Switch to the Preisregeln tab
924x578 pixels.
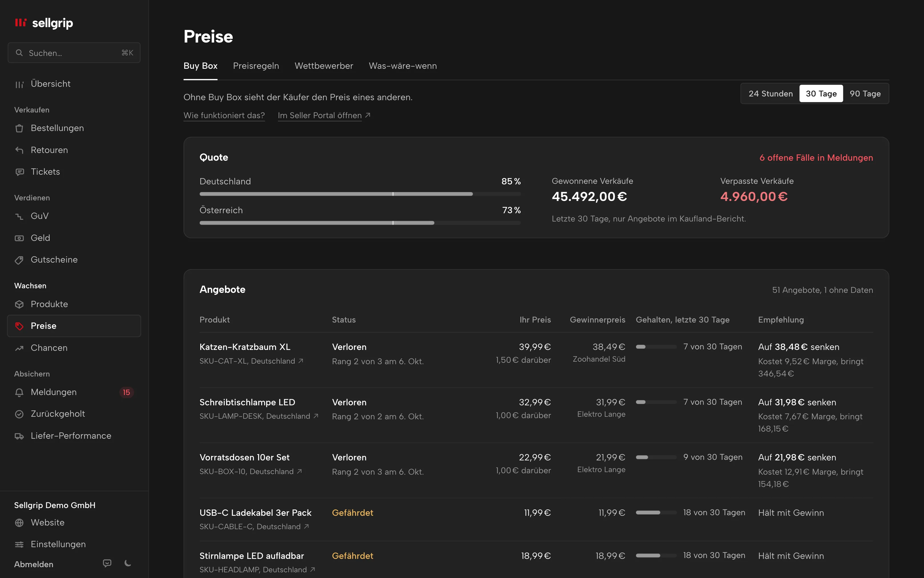[256, 66]
